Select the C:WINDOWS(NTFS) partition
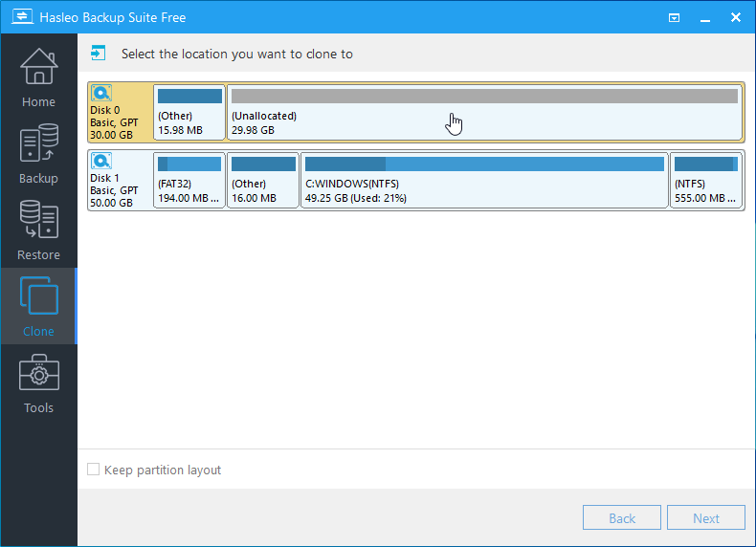 pyautogui.click(x=484, y=180)
